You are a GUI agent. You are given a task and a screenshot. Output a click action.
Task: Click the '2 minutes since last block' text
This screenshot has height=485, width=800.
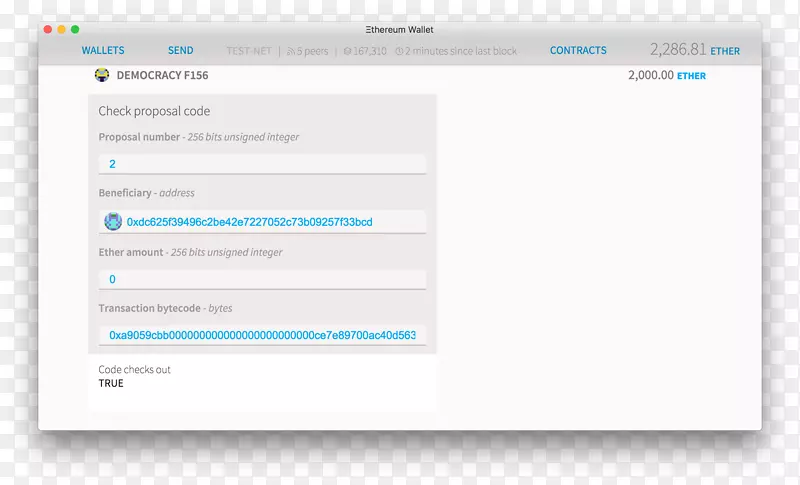click(x=461, y=51)
